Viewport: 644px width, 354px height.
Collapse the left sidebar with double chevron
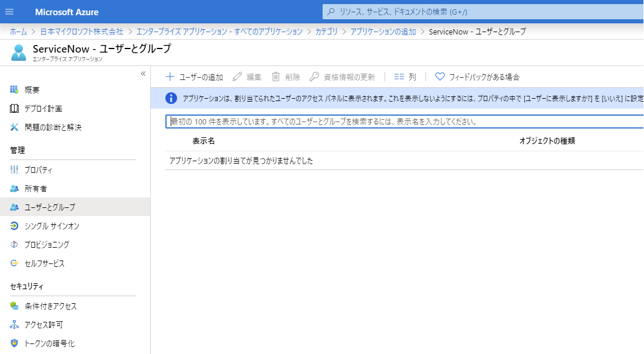pos(143,74)
